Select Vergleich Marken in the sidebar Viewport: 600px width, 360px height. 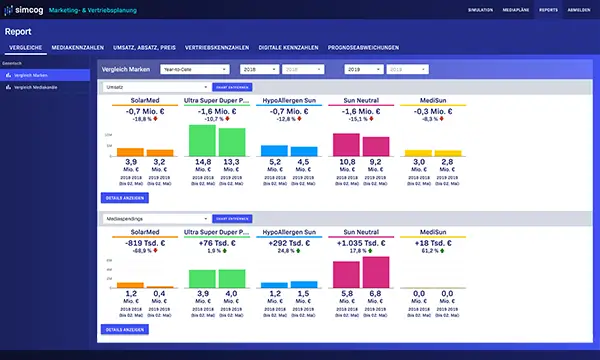(45, 75)
